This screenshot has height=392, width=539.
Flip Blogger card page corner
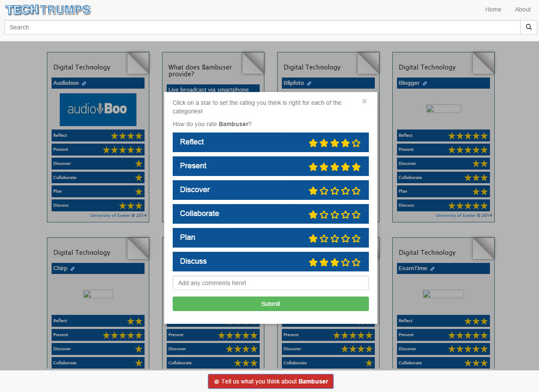(484, 63)
